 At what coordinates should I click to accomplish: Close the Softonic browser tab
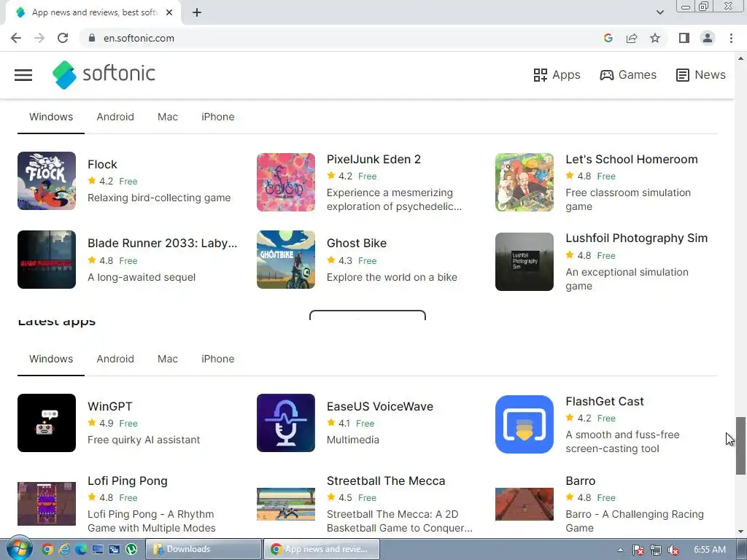[x=169, y=12]
